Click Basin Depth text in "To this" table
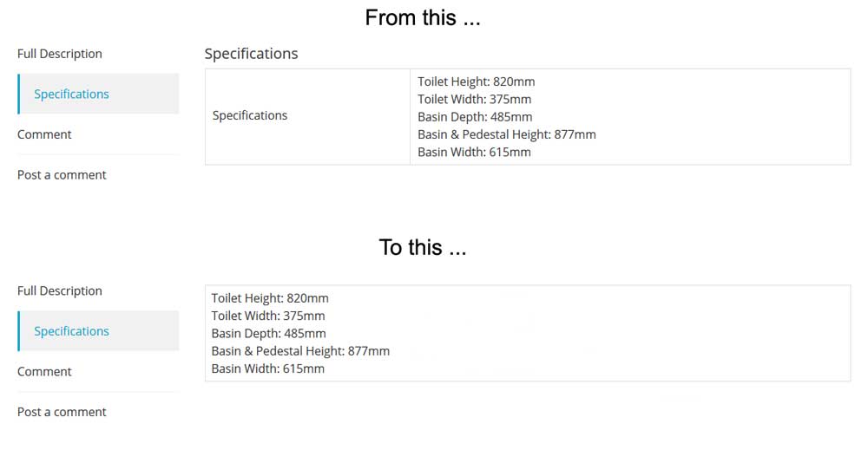Viewport: 868px width, 450px height. tap(269, 334)
